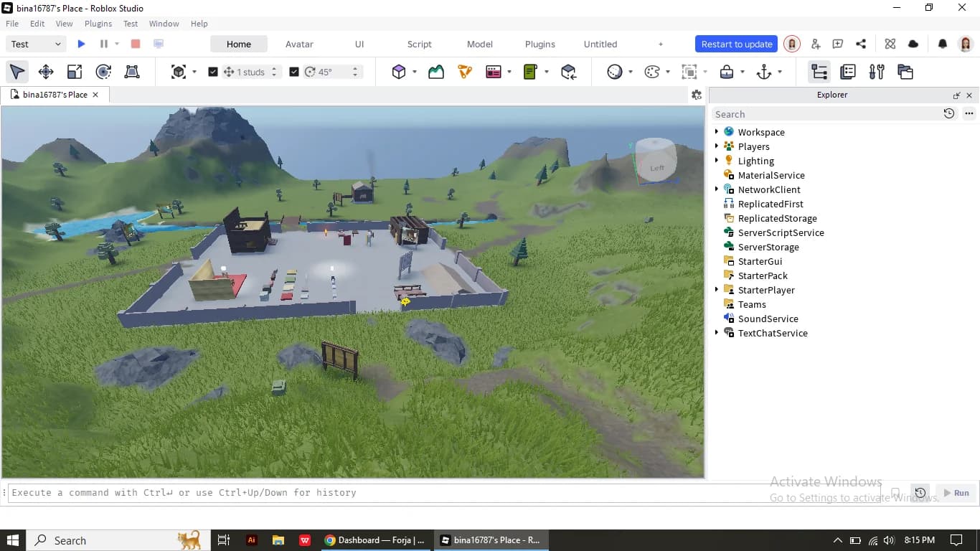Open the Properties panel icon
980x551 pixels.
click(848, 72)
